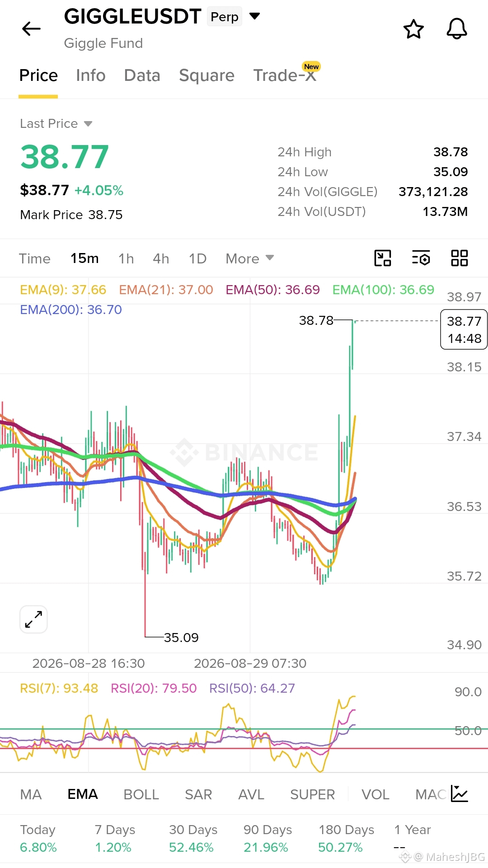Screen dimensions: 488x868
Task: Tap the 35.09 low marker on chart
Action: coord(181,638)
